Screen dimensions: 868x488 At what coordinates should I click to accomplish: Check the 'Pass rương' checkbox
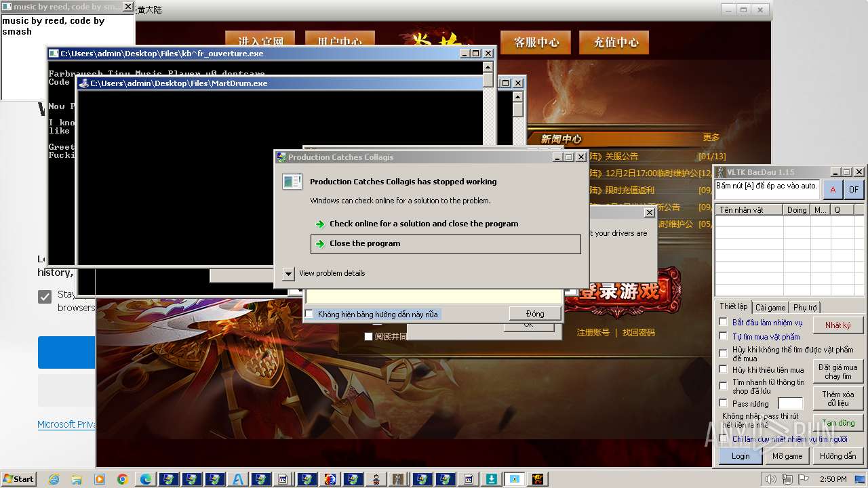click(x=723, y=403)
